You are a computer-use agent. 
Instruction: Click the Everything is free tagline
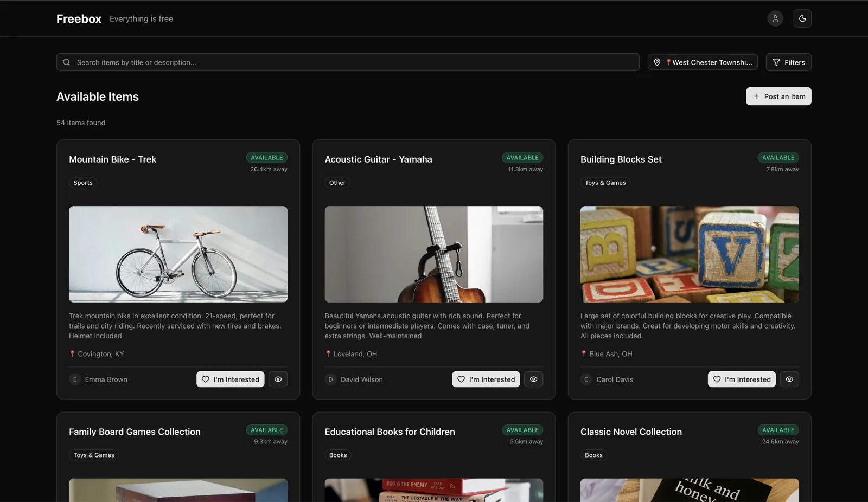pos(142,19)
